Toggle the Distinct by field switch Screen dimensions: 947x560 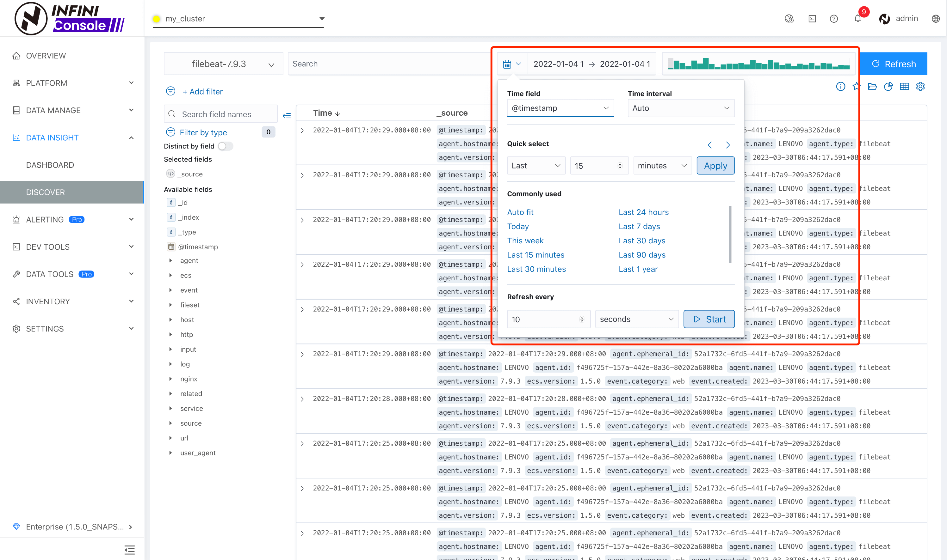pos(225,146)
